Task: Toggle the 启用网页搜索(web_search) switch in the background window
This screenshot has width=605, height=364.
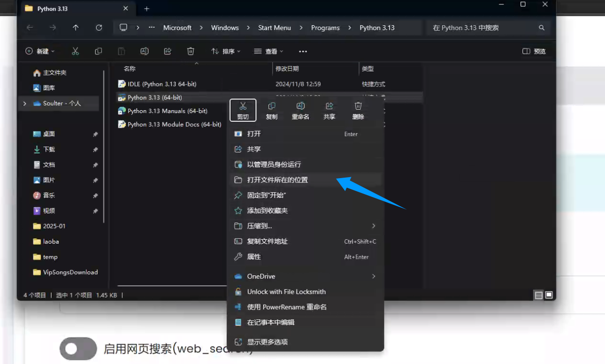Action: pyautogui.click(x=78, y=348)
